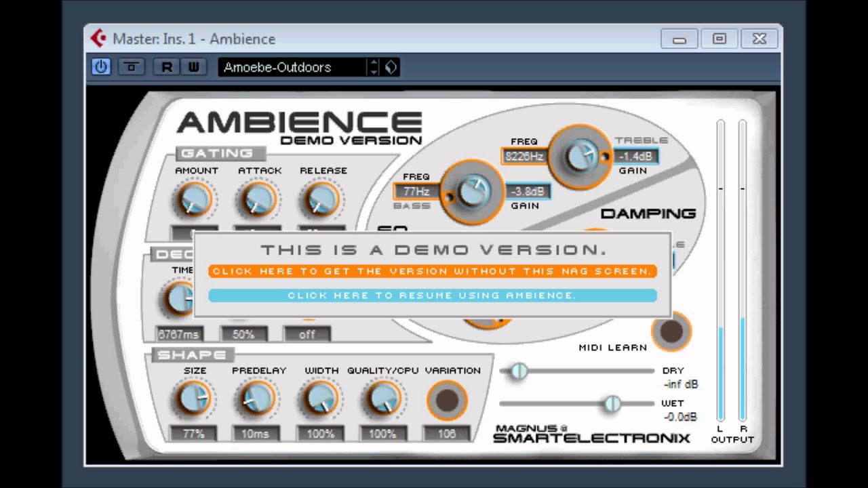The image size is (868, 488).
Task: Click the bypass effect button beside power
Action: point(132,67)
